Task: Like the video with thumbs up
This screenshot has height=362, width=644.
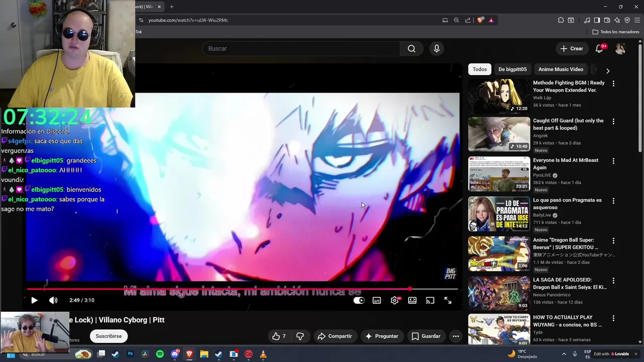Action: [x=279, y=336]
